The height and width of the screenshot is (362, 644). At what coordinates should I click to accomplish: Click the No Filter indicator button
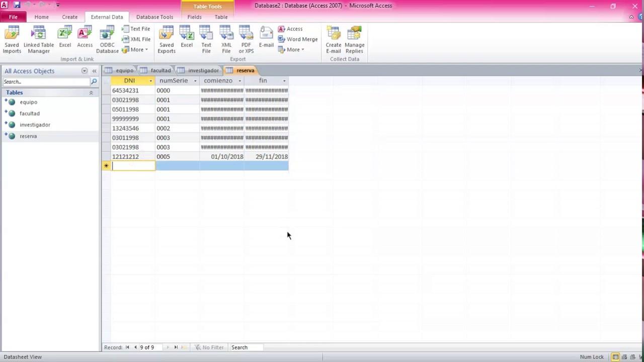click(x=209, y=347)
